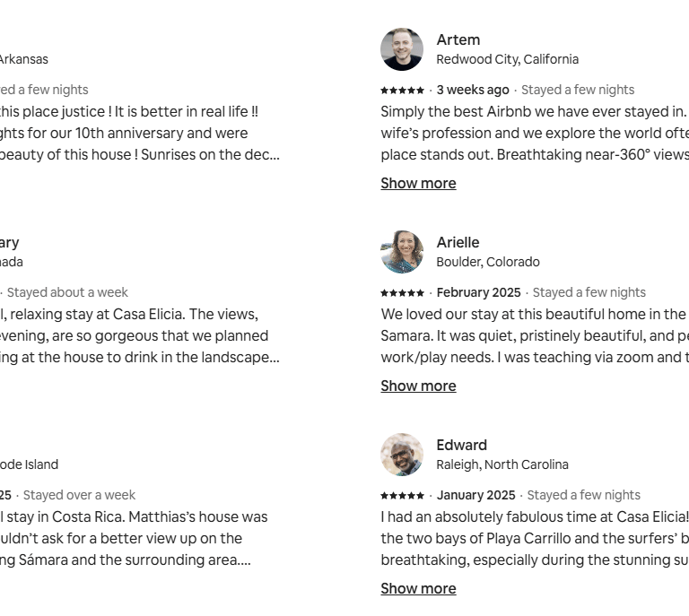Click Artem's profile photo
The height and width of the screenshot is (616, 689).
pyautogui.click(x=402, y=49)
